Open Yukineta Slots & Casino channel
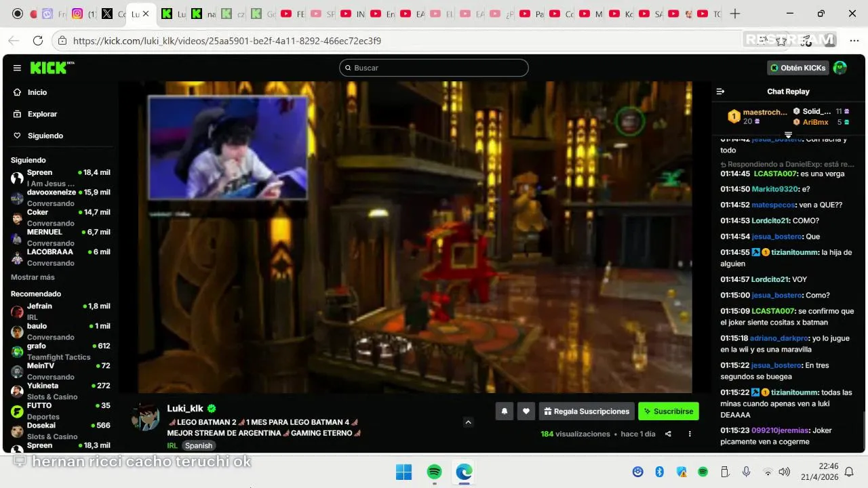Viewport: 868px width, 488px height. pos(60,390)
